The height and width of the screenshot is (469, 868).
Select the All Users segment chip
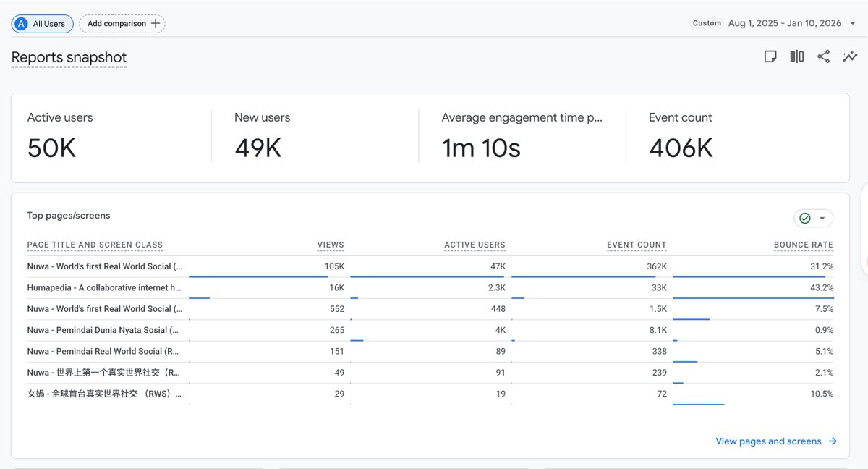pyautogui.click(x=42, y=24)
